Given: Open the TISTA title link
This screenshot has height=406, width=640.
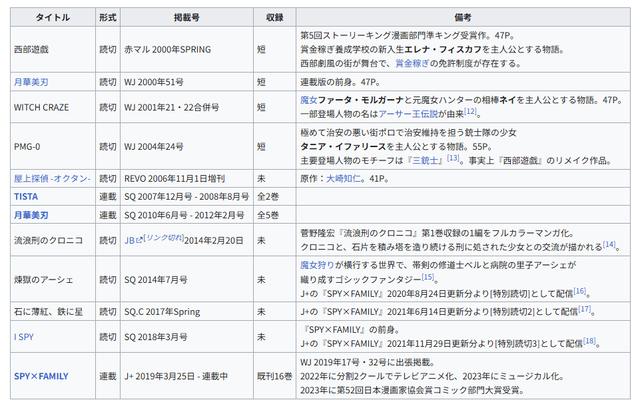Looking at the screenshot, I should pyautogui.click(x=26, y=196).
